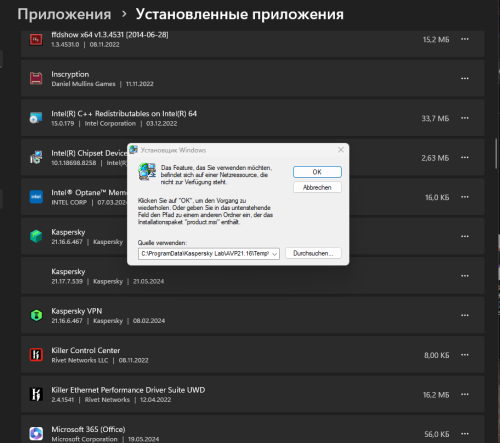
Task: Click the network computer icon in dialog
Action: click(147, 171)
